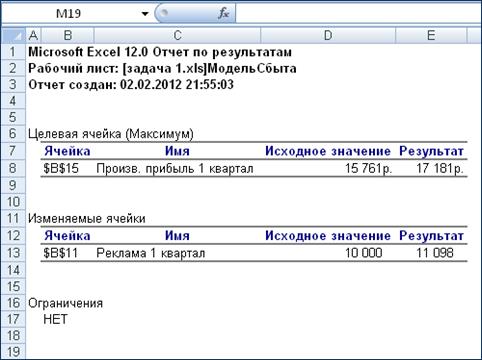Select row 9 header
The width and height of the screenshot is (482, 360).
coord(13,185)
